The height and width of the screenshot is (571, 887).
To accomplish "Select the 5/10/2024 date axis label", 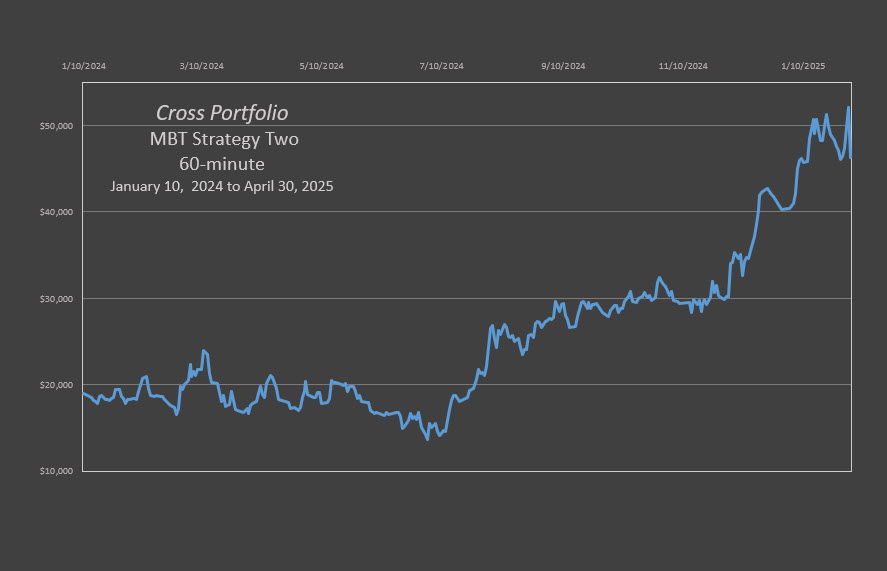I will [321, 66].
